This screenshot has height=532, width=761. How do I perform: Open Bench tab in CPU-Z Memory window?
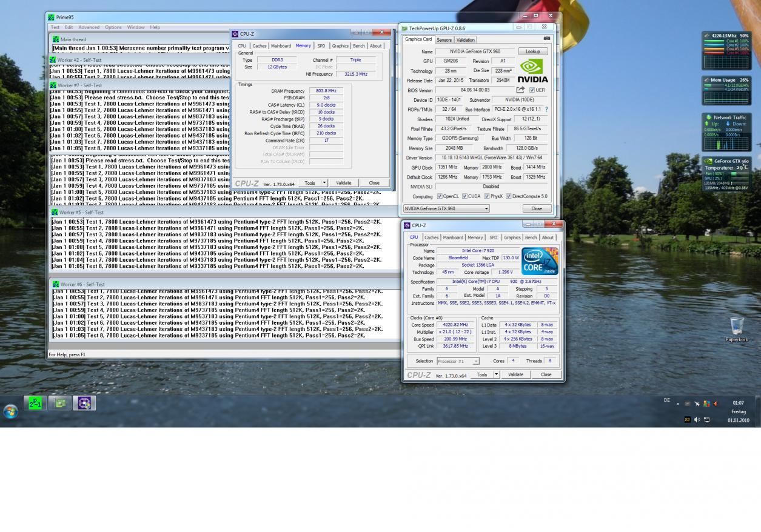click(x=359, y=46)
